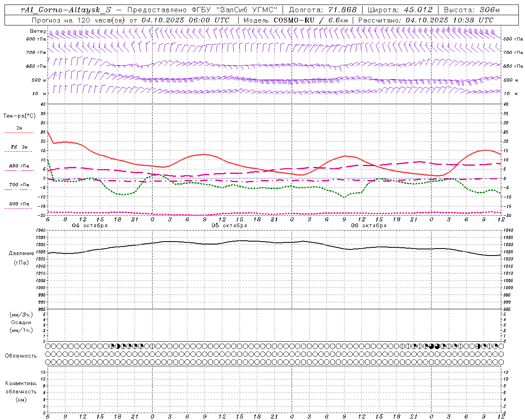Click the (гПа) unit under Давление
This screenshot has height=420, width=525.
point(21,262)
